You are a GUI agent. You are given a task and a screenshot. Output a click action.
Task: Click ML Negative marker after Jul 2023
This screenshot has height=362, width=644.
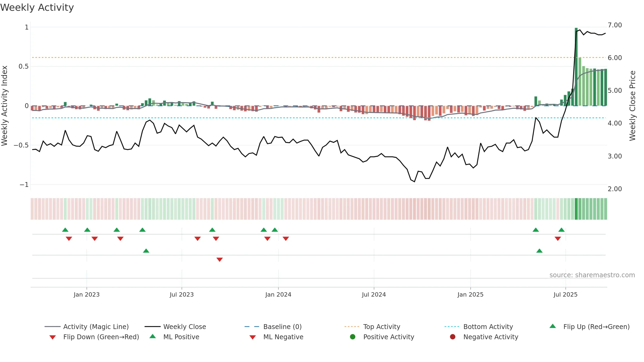pos(219,260)
